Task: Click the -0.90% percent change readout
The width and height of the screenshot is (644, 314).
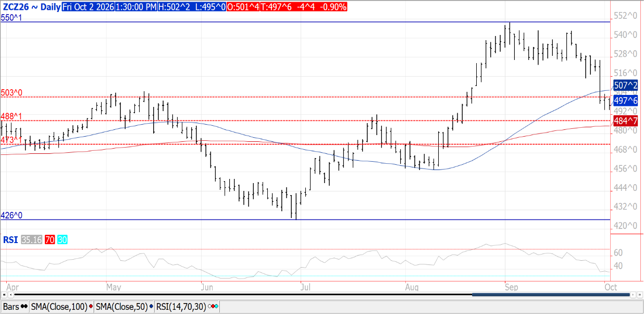Action: click(333, 7)
